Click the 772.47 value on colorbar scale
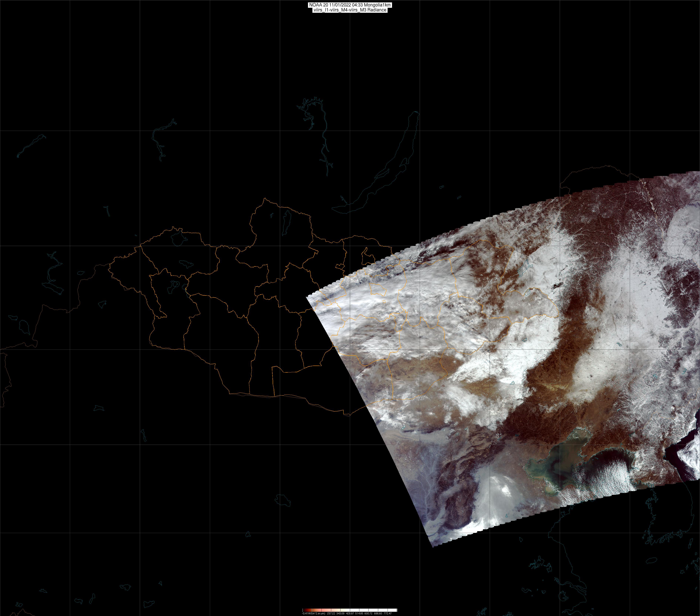The width and height of the screenshot is (700, 616). coord(388,613)
